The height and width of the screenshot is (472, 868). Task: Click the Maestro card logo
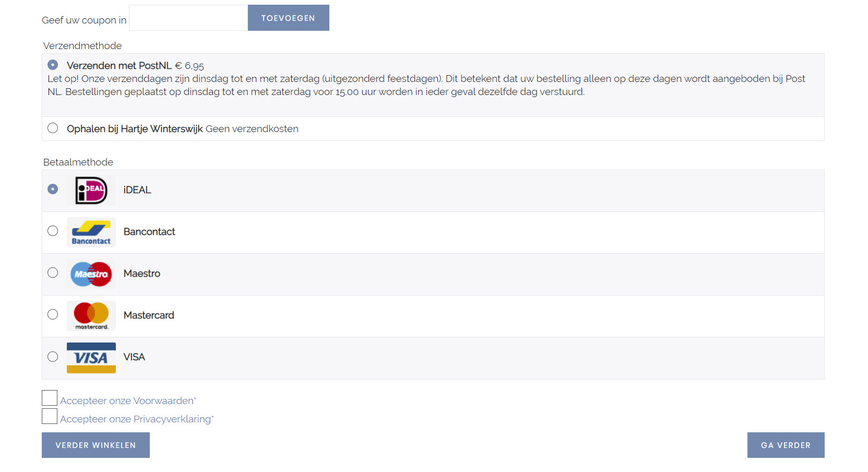pyautogui.click(x=91, y=274)
